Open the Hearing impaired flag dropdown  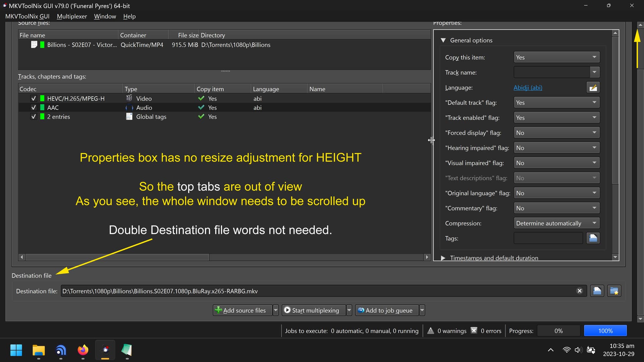[x=557, y=148]
